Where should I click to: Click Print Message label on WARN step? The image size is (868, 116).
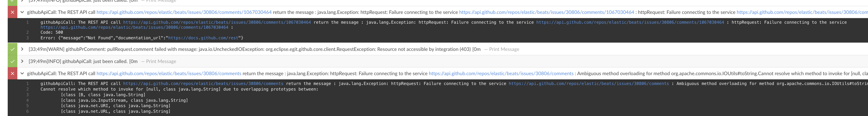504,49
